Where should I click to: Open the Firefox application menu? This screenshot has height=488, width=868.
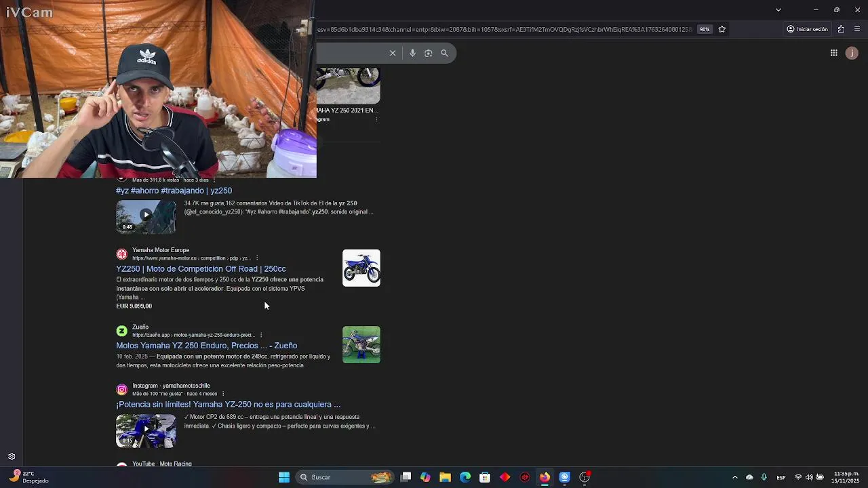coord(857,29)
